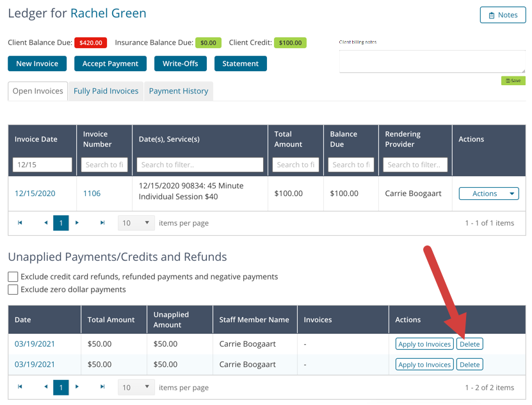Click next-page arrow below invoices table
532x405 pixels.
77,222
